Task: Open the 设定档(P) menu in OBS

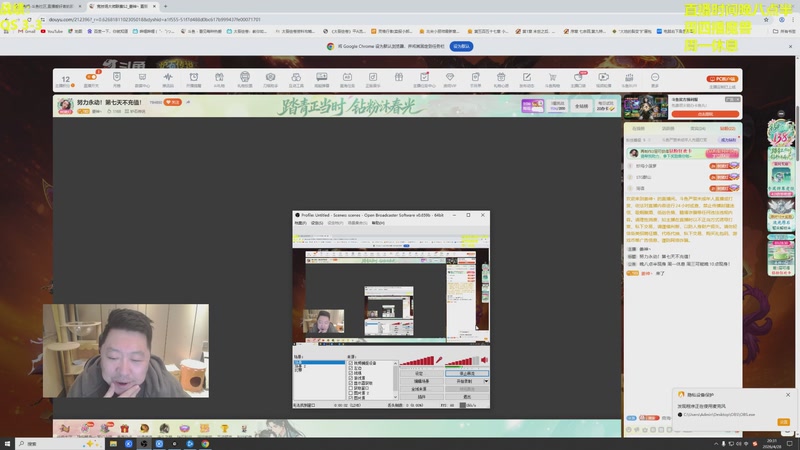Action: click(335, 223)
